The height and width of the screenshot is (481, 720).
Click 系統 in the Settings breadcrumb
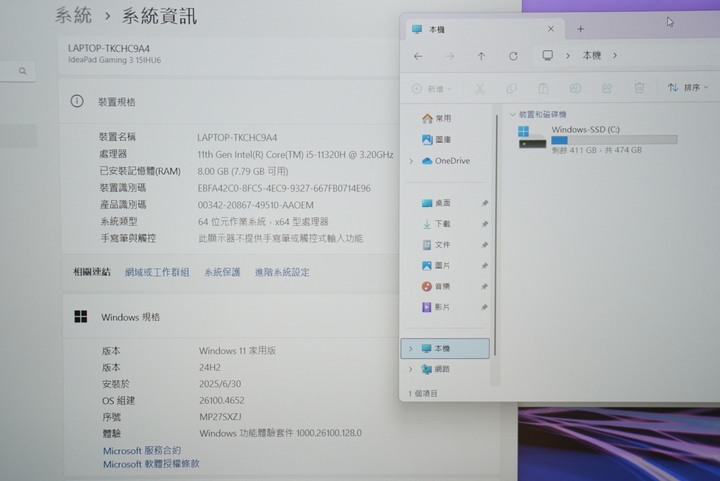73,15
